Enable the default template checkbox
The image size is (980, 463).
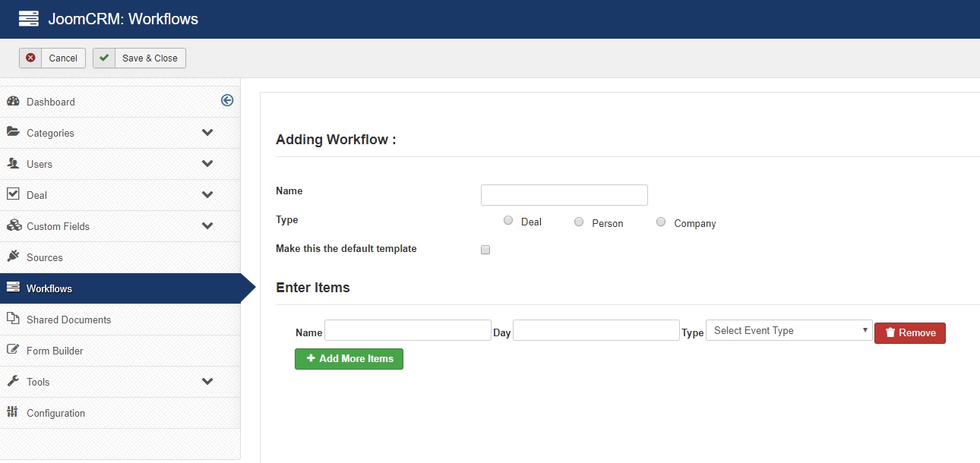(485, 250)
